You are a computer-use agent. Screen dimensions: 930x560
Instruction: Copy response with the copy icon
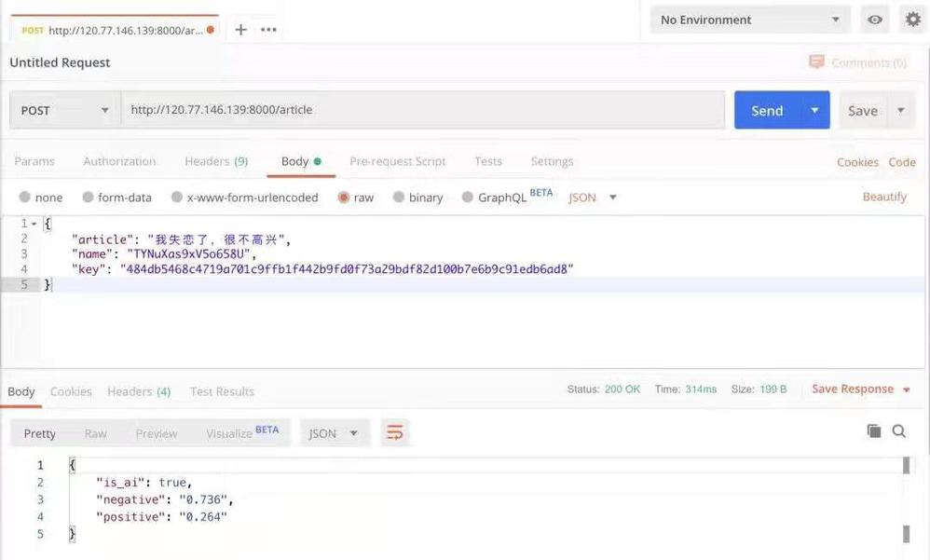pos(874,431)
